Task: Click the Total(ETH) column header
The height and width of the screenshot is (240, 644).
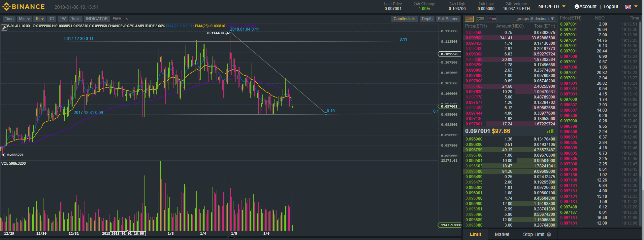Action: (x=545, y=26)
